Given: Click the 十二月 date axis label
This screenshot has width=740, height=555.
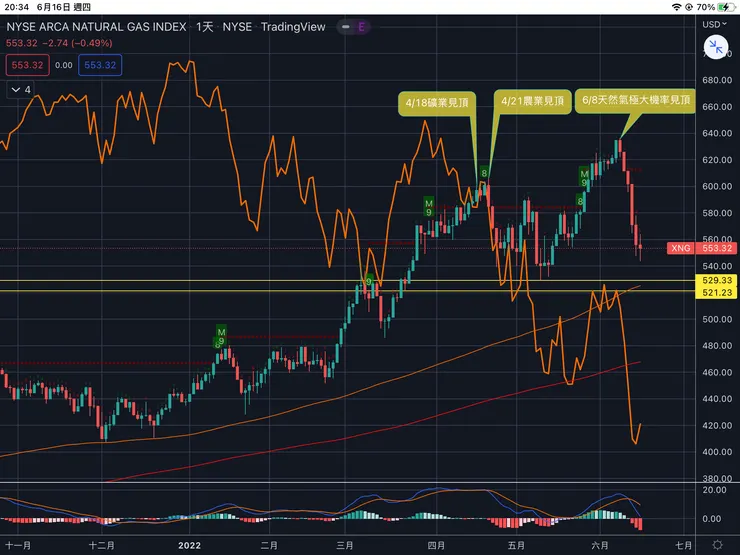Looking at the screenshot, I should (x=101, y=546).
